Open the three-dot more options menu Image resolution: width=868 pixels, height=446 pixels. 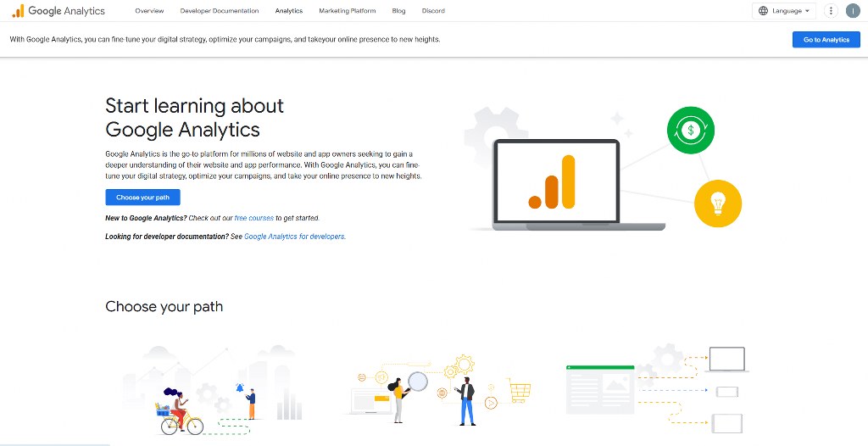[x=831, y=10]
